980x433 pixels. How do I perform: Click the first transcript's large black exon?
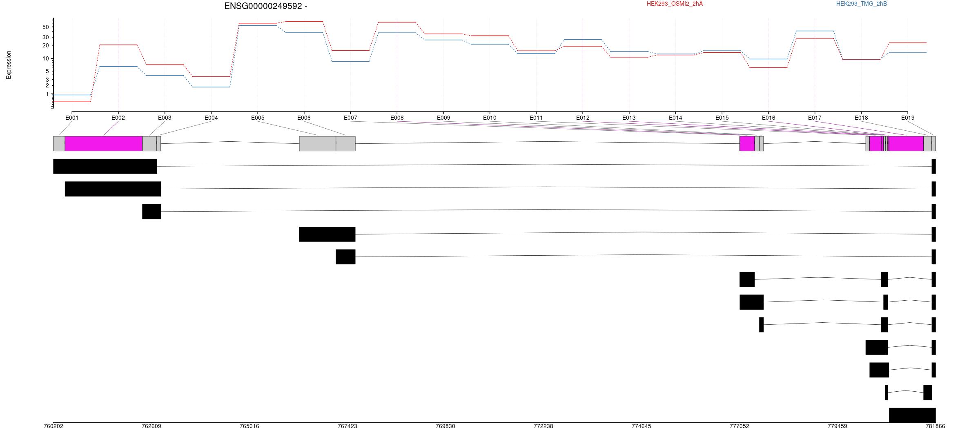pyautogui.click(x=105, y=166)
